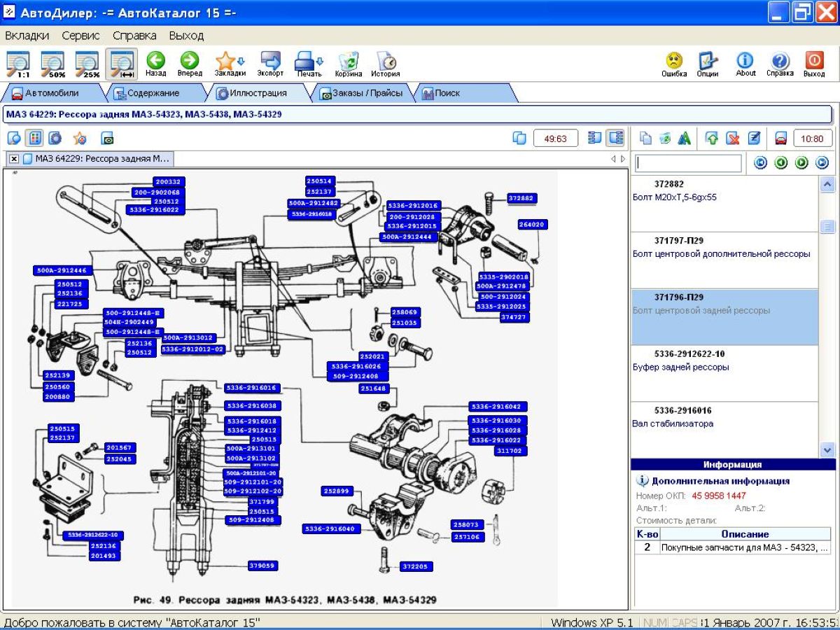Click the parts list scroll up arrow
This screenshot has height=630, width=840.
point(827,185)
